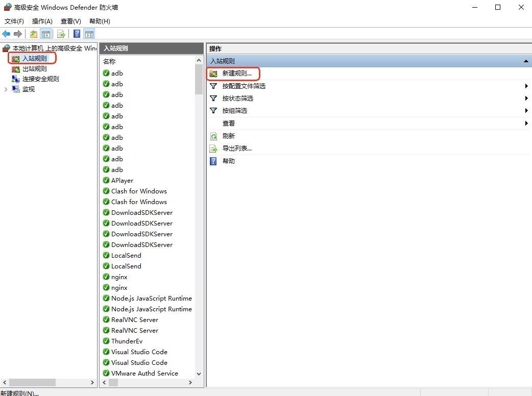Screen dimensions: 532x396
Task: Expand the 监视 tree node arrow
Action: coord(6,89)
